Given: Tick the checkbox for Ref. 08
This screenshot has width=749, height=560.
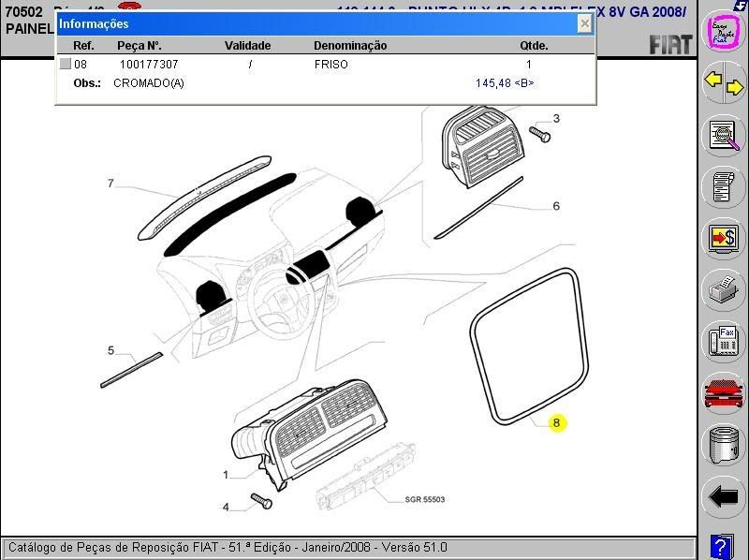Looking at the screenshot, I should (66, 64).
